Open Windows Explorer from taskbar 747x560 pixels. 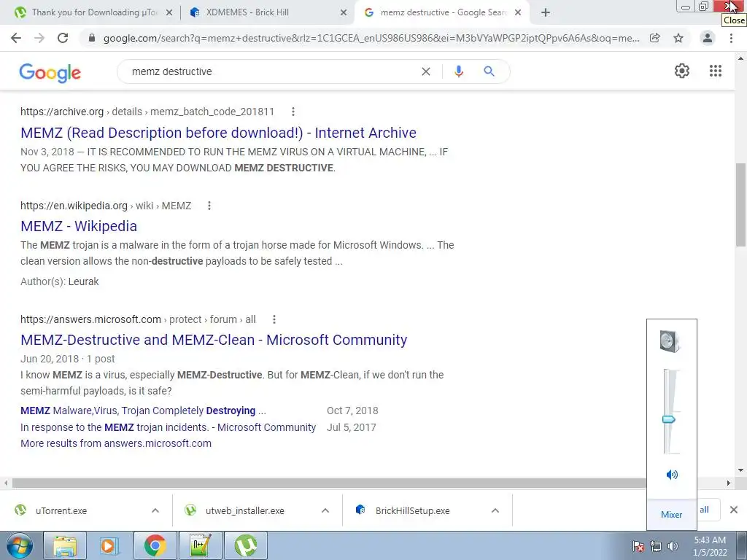click(x=65, y=545)
